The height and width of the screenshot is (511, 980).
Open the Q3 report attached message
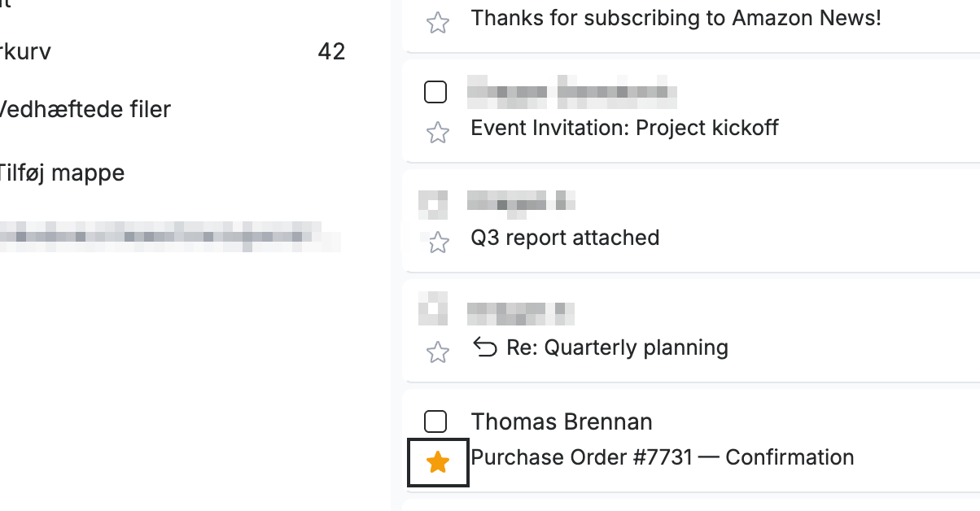pyautogui.click(x=565, y=238)
